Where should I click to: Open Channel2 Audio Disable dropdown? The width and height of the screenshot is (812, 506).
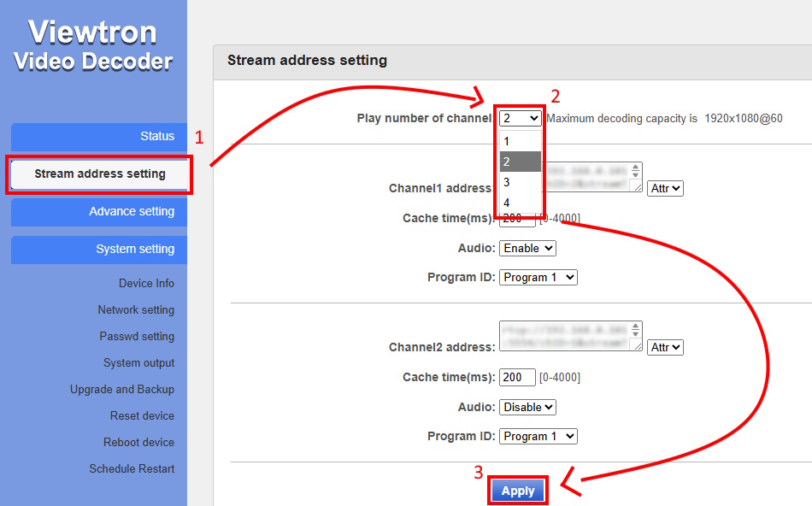coord(527,407)
